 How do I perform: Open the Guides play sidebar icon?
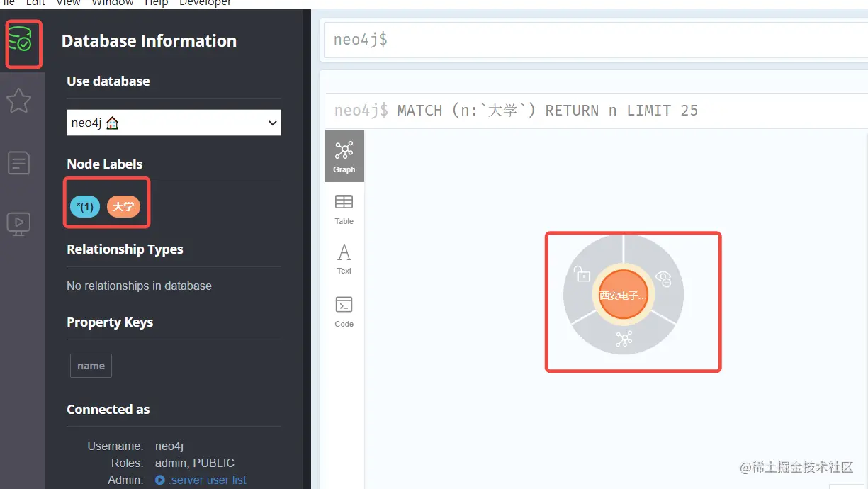[x=18, y=223]
